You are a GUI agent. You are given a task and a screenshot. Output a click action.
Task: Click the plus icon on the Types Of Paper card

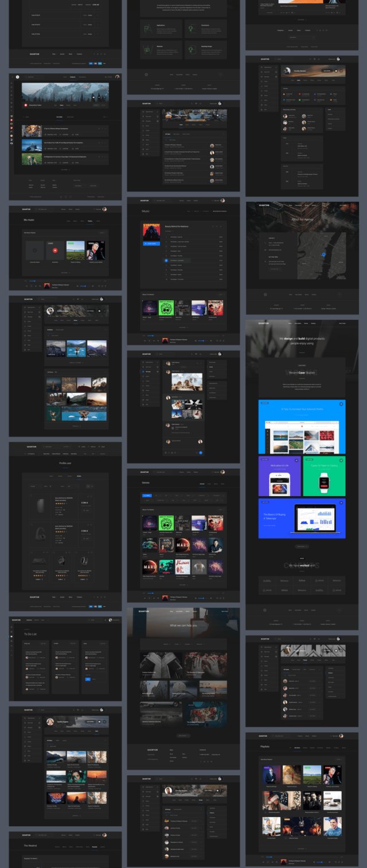tap(341, 460)
